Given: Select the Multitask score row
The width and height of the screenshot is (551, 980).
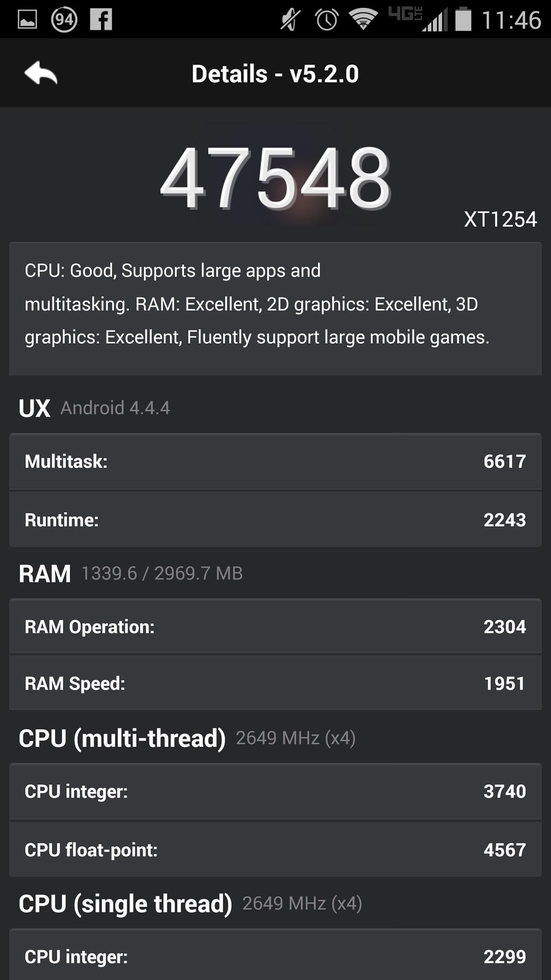Looking at the screenshot, I should (275, 462).
